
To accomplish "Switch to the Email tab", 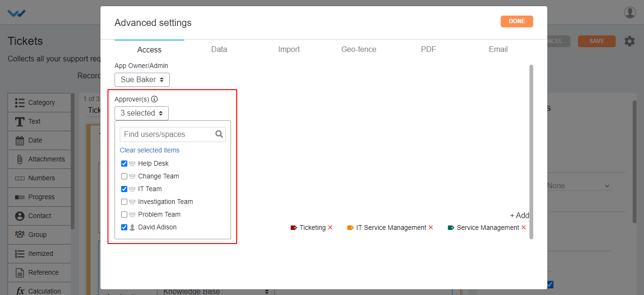I will (498, 49).
